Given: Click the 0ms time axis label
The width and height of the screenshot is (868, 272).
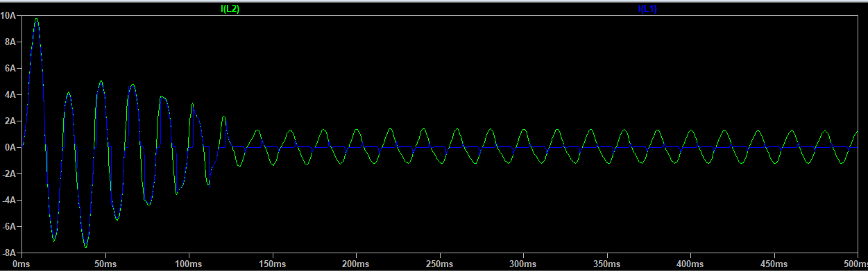Looking at the screenshot, I should point(21,265).
